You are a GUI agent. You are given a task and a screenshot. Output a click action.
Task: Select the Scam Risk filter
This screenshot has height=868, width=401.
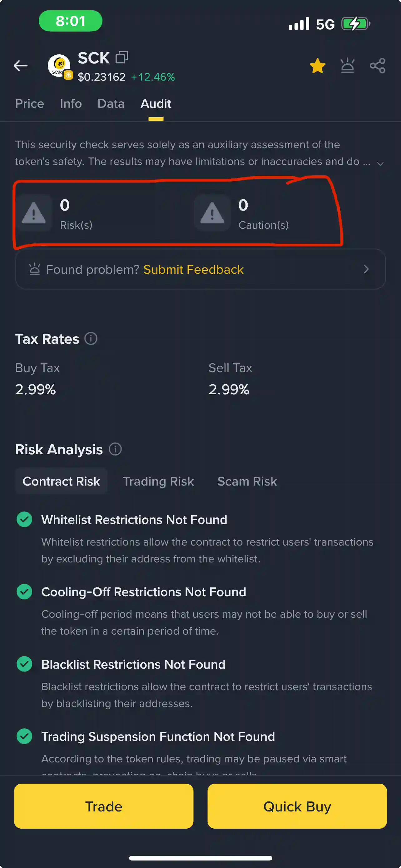point(247,481)
